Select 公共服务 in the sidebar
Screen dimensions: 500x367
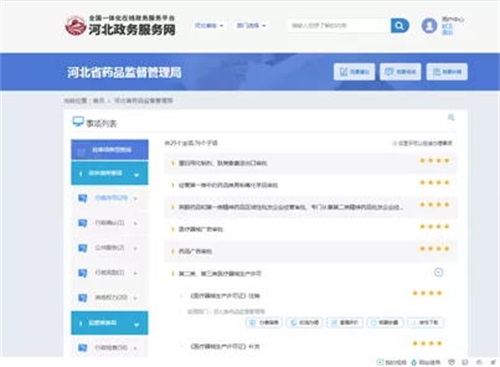click(110, 247)
